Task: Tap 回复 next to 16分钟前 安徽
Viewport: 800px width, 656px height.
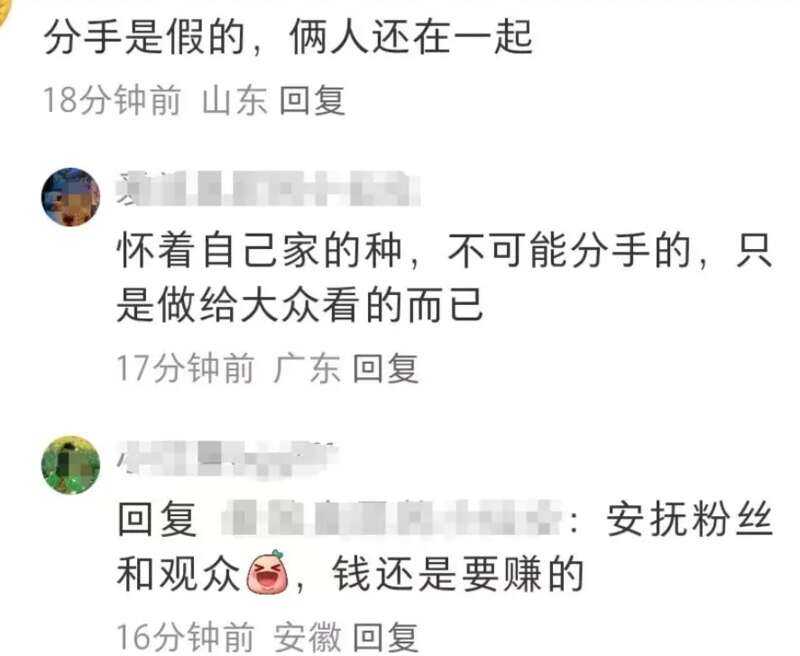Action: 386,637
